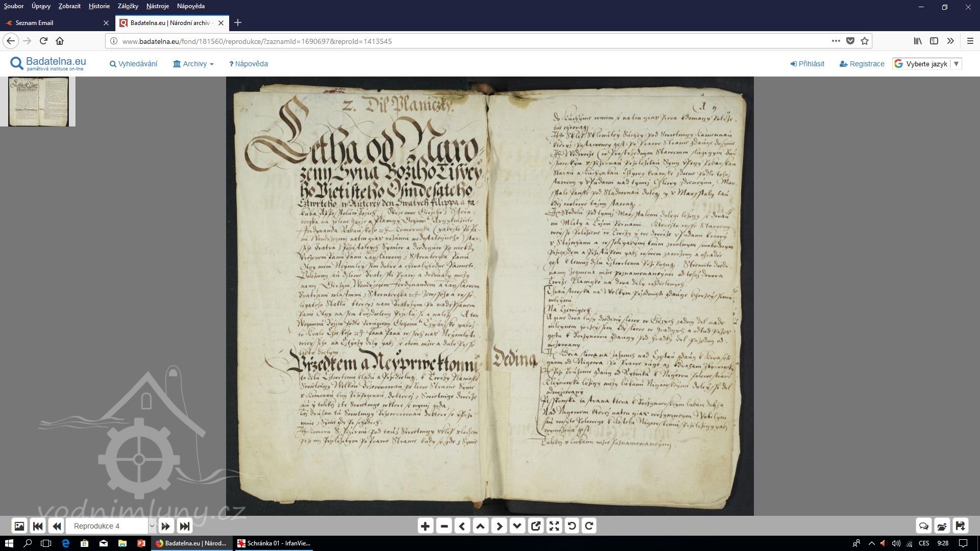Toggle the thumbnail panel image icon
The image size is (980, 551).
pyautogui.click(x=19, y=526)
